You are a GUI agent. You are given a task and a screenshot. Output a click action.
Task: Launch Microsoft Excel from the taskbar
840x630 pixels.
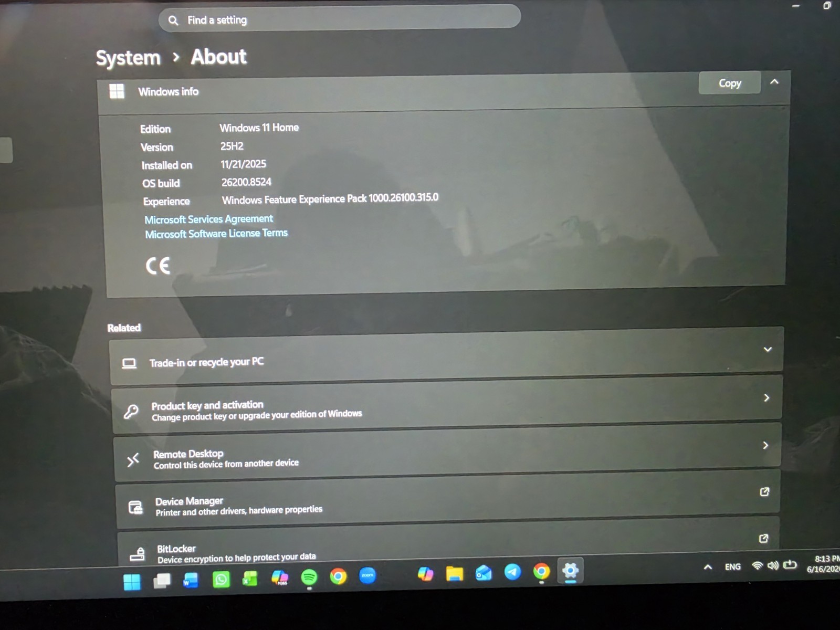point(250,579)
